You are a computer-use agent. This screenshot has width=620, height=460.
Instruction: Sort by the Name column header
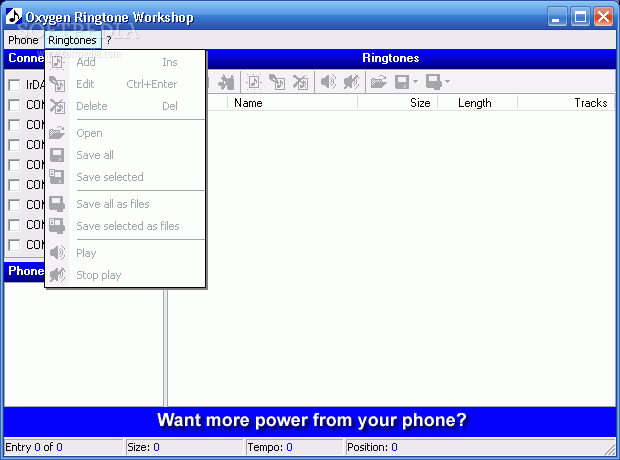tap(293, 103)
